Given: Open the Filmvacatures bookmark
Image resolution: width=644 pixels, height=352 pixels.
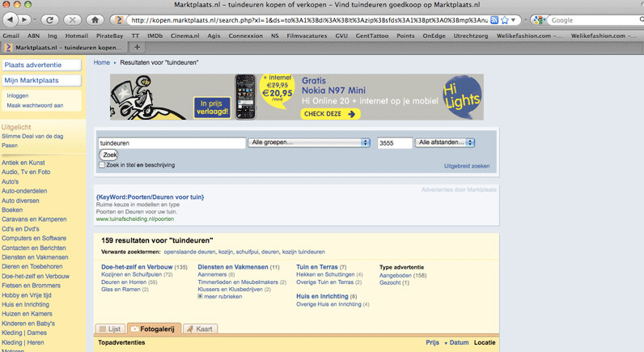Looking at the screenshot, I should point(307,36).
